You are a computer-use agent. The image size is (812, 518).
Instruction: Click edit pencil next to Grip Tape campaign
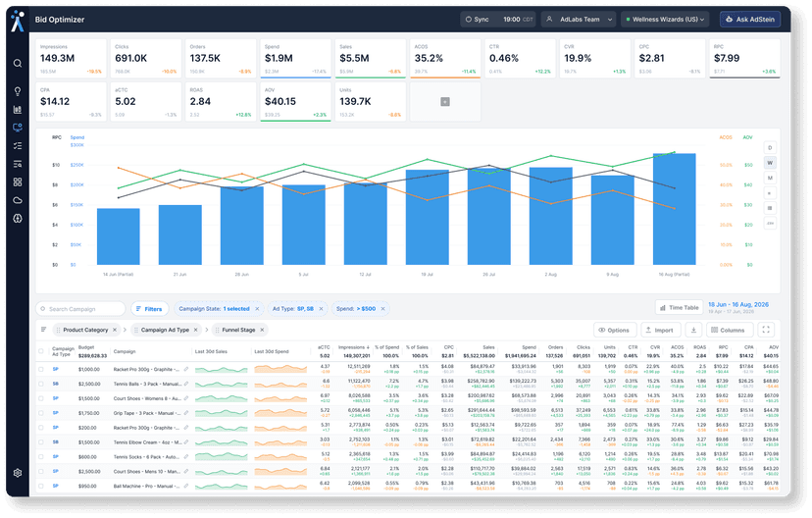tap(186, 413)
